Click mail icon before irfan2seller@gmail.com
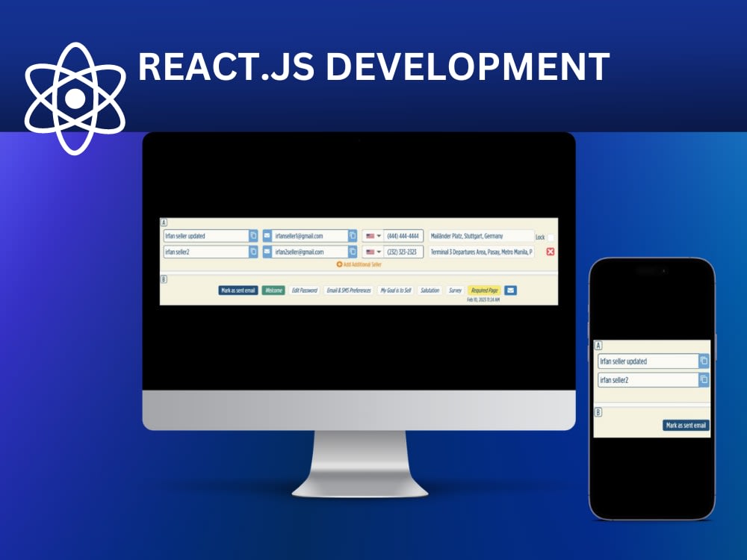The image size is (747, 560). point(267,252)
